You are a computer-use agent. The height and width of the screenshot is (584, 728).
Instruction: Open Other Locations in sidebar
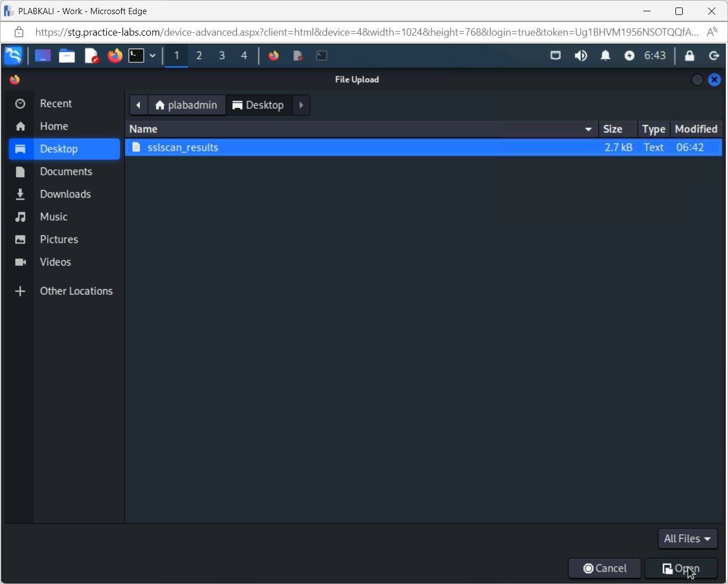pos(76,291)
